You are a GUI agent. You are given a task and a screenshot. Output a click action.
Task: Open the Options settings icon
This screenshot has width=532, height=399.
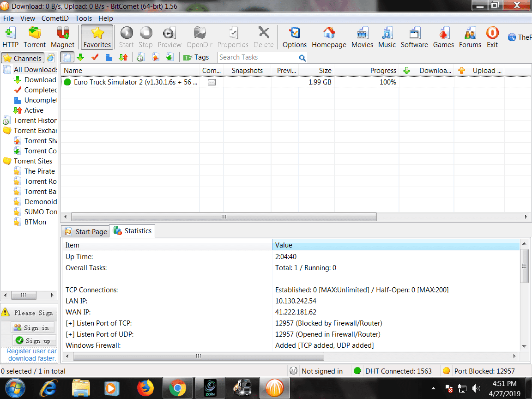coord(295,37)
